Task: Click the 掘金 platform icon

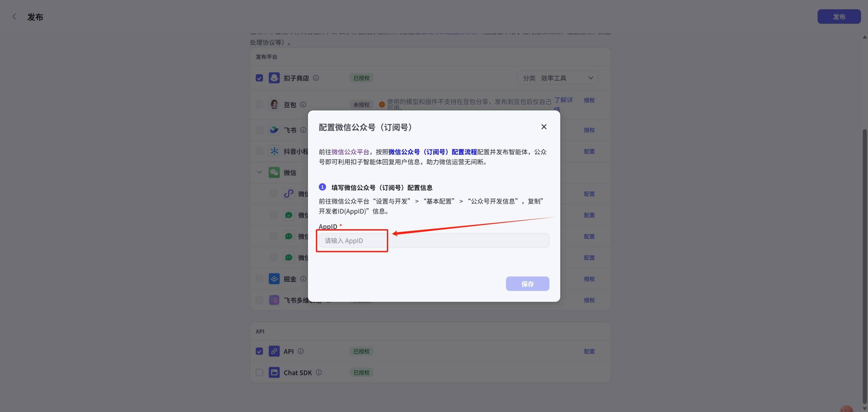Action: pos(274,279)
